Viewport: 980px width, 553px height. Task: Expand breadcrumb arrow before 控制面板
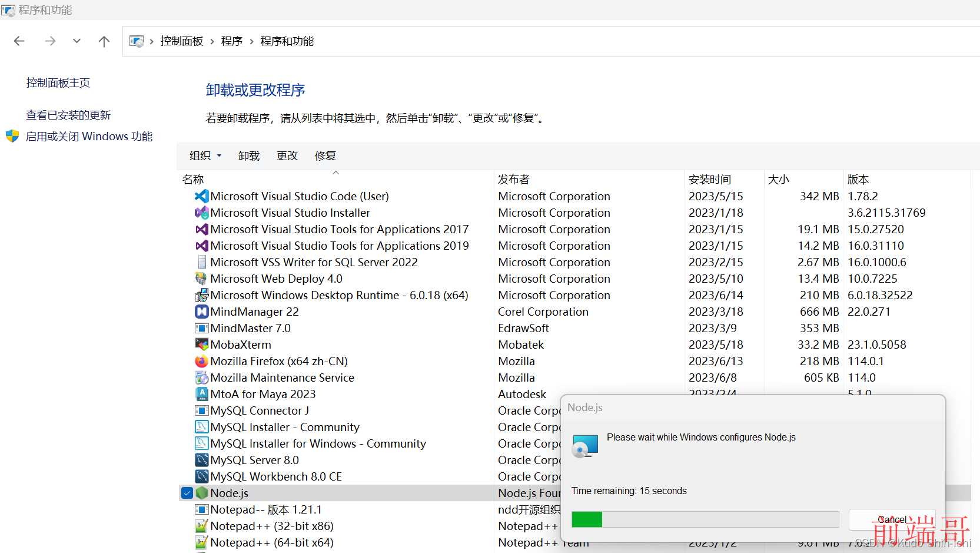(x=152, y=41)
